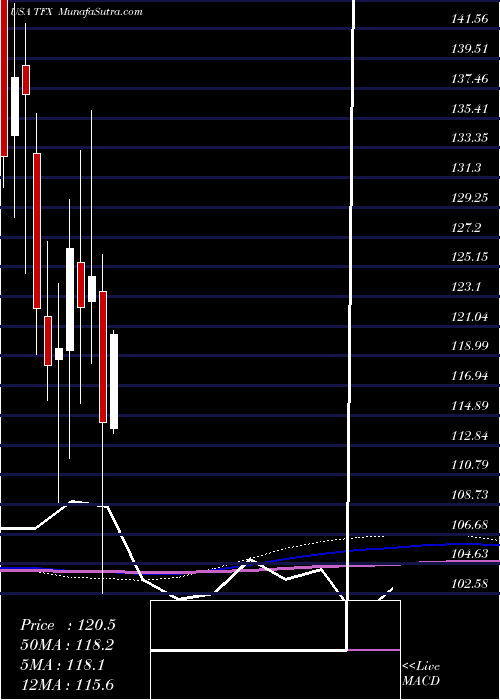500x700 pixels.
Task: Click the 114.89 price axis label
Action: pyautogui.click(x=470, y=406)
